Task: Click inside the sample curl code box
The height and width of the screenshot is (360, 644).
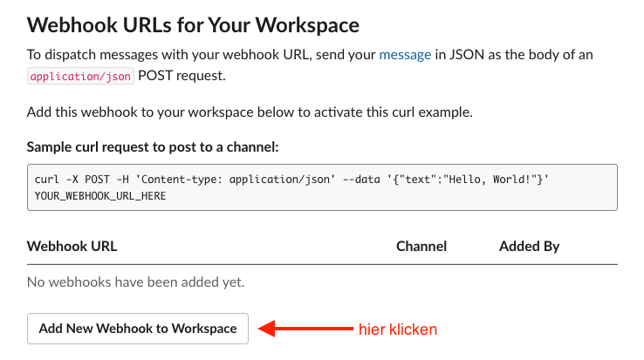Action: [321, 187]
